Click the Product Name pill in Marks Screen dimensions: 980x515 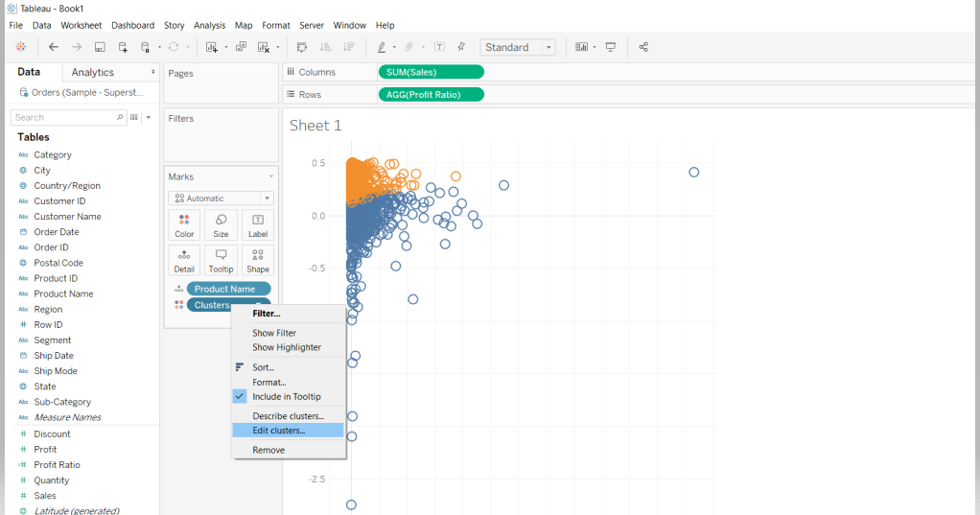pos(228,289)
